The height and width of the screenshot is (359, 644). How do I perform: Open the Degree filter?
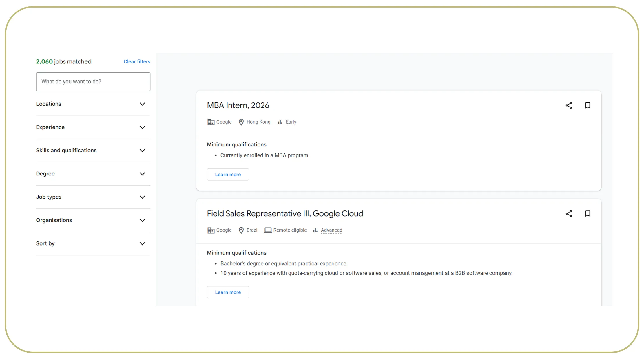[x=142, y=174]
